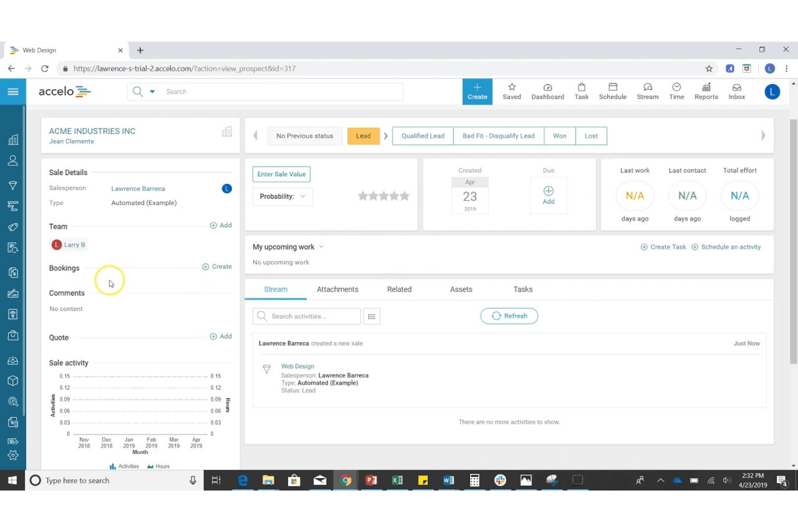Switch to the Tasks tab
Viewport: 798px width, 532px height.
tap(523, 289)
